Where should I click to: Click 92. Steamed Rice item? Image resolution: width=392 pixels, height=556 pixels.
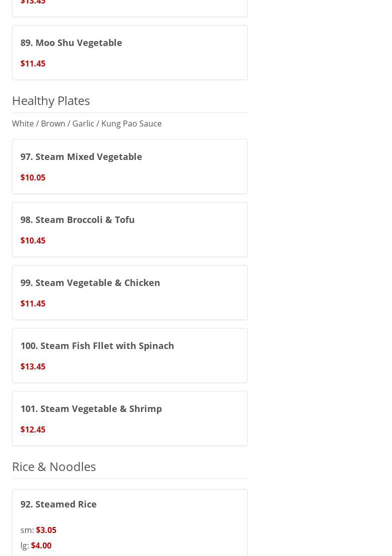pos(59,504)
